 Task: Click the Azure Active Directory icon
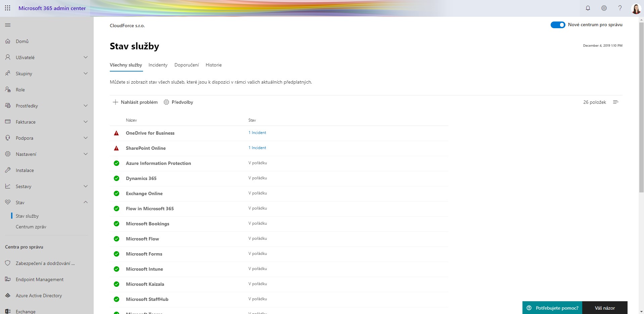8,296
